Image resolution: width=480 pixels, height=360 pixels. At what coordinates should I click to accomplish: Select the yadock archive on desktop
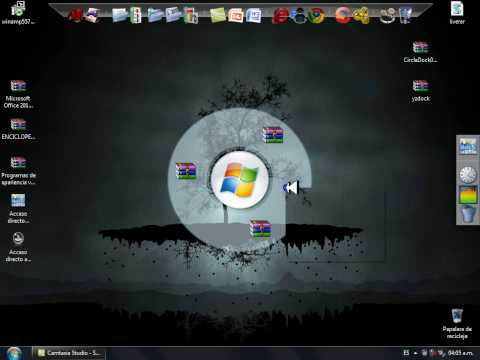[x=420, y=90]
